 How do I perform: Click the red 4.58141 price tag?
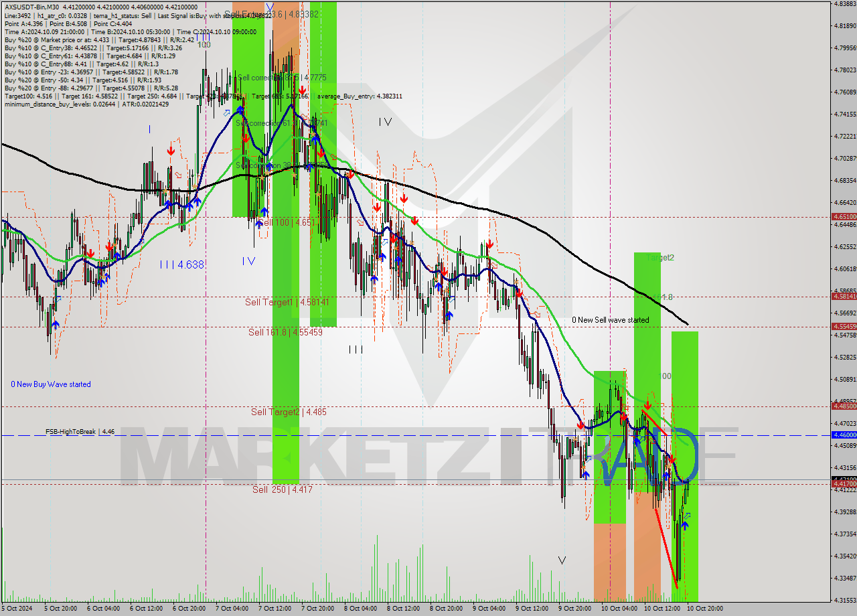844,296
